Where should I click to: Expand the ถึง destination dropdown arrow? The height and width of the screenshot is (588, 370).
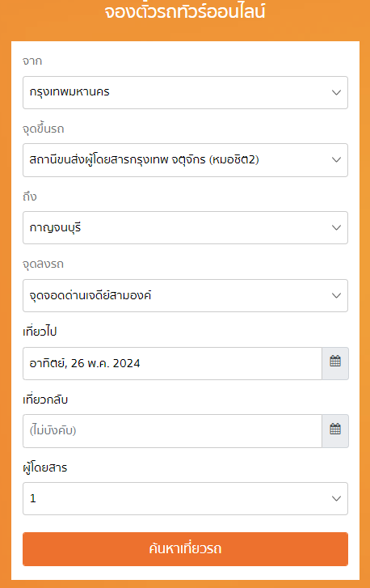click(x=336, y=227)
